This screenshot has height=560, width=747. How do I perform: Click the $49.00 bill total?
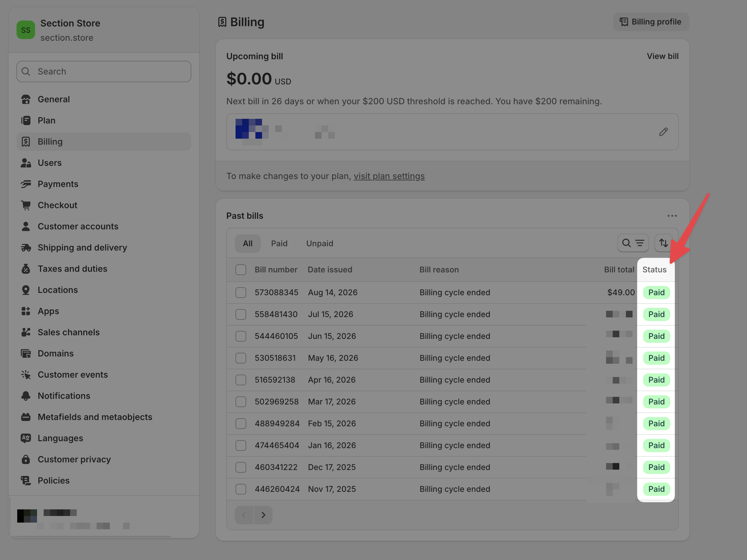tap(621, 293)
